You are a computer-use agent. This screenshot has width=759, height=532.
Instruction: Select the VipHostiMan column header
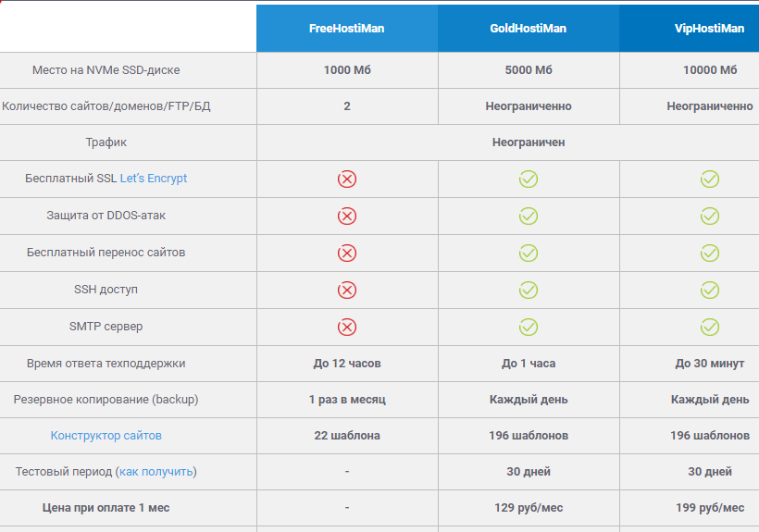click(x=690, y=29)
